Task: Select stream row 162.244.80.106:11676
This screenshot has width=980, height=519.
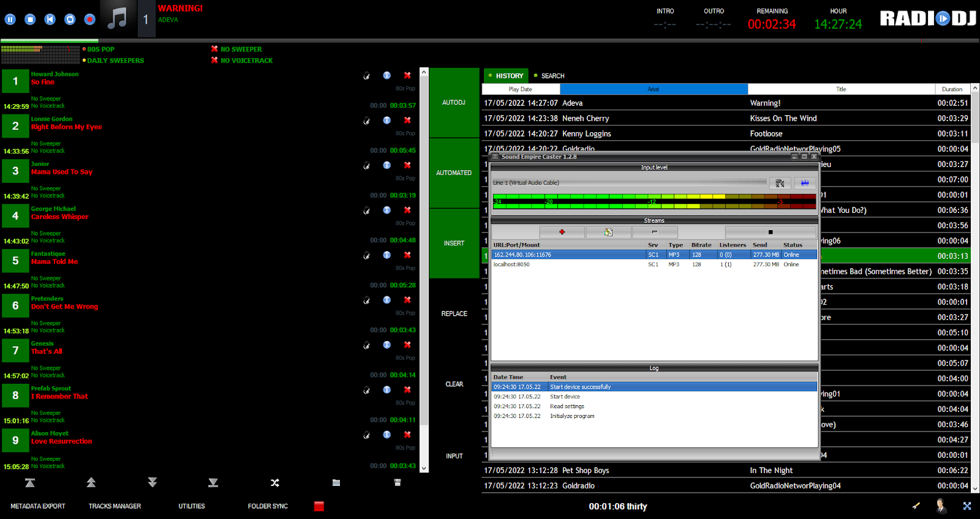Action: (654, 255)
